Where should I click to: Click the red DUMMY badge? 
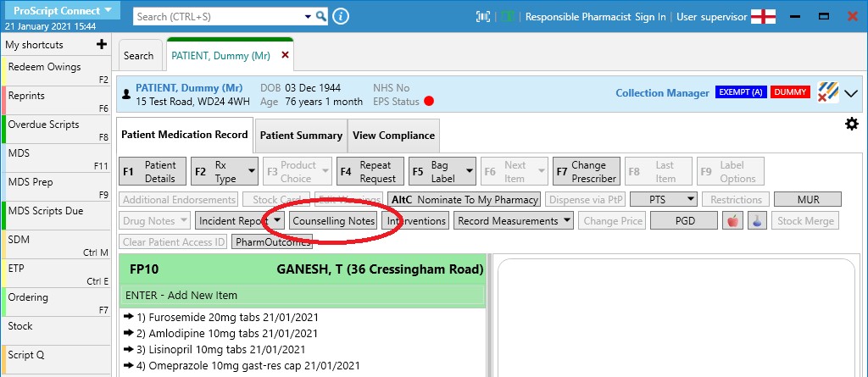tap(790, 92)
